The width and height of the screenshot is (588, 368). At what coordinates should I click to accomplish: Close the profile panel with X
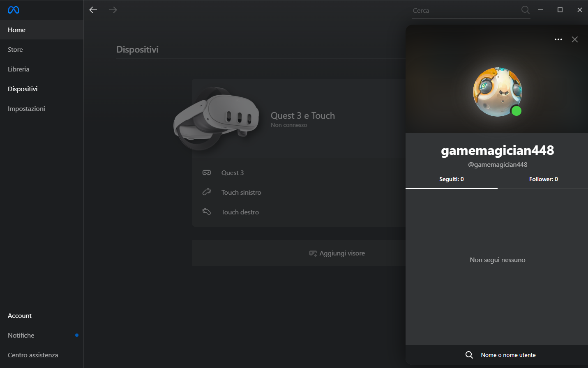575,39
